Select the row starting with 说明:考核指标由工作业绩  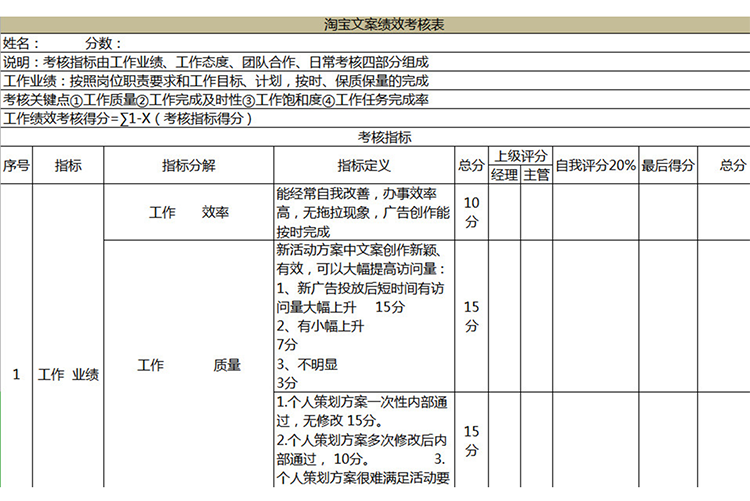[x=375, y=62]
